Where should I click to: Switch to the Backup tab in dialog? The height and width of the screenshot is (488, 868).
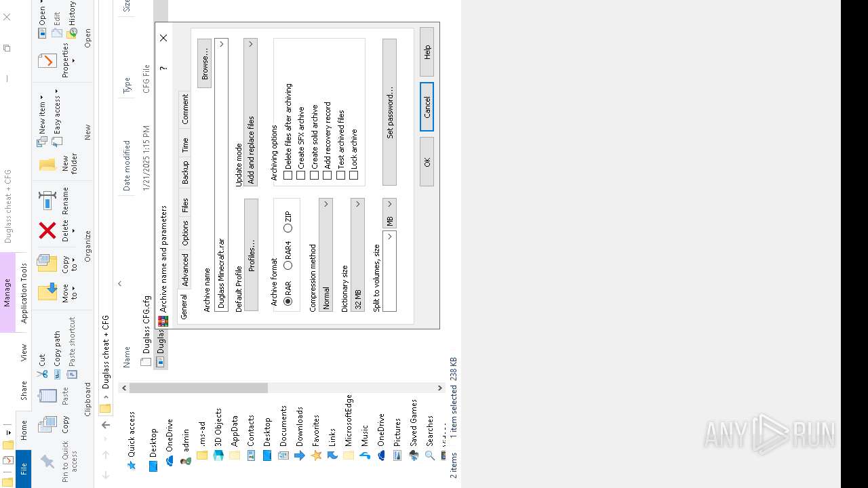[185, 173]
